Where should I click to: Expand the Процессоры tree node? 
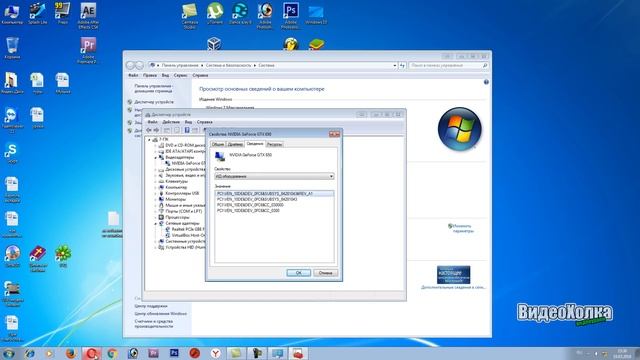click(156, 218)
